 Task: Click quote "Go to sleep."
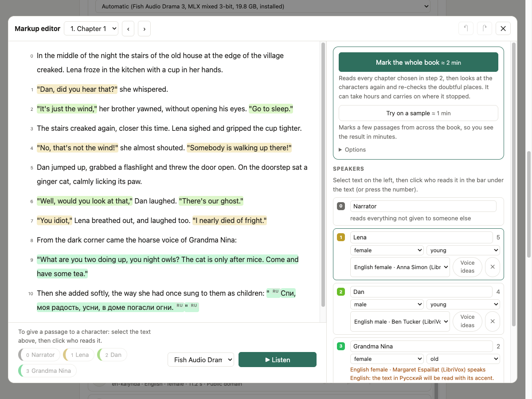(271, 109)
